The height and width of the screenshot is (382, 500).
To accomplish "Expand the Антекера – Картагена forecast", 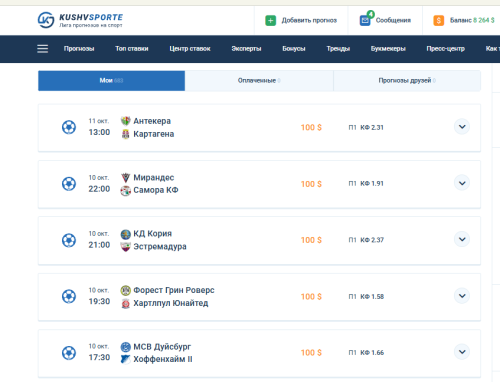I will point(462,127).
